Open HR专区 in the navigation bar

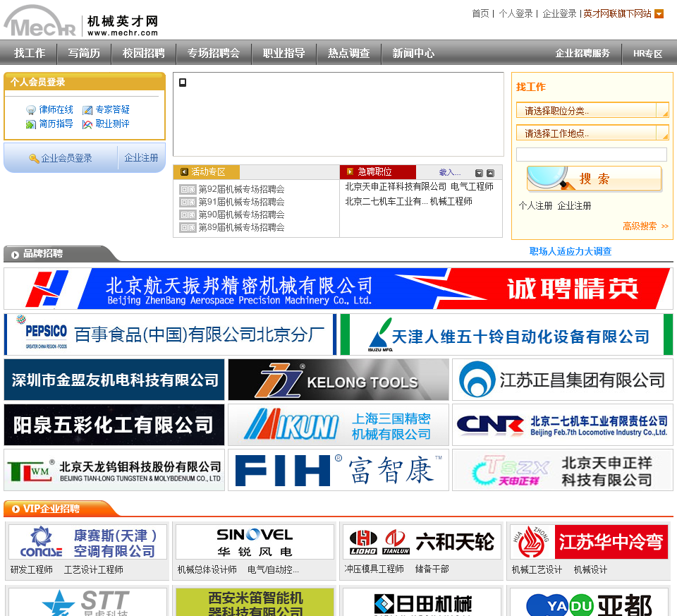[x=647, y=54]
